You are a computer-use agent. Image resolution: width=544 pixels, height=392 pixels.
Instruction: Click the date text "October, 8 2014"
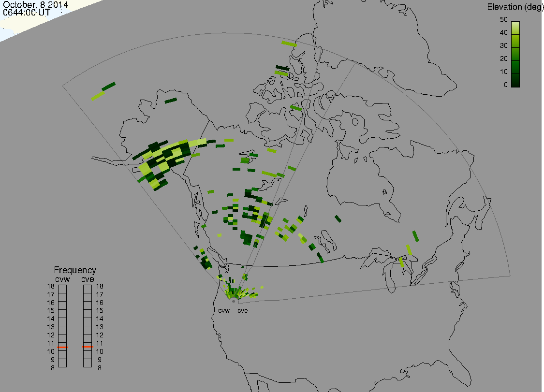[35, 4]
